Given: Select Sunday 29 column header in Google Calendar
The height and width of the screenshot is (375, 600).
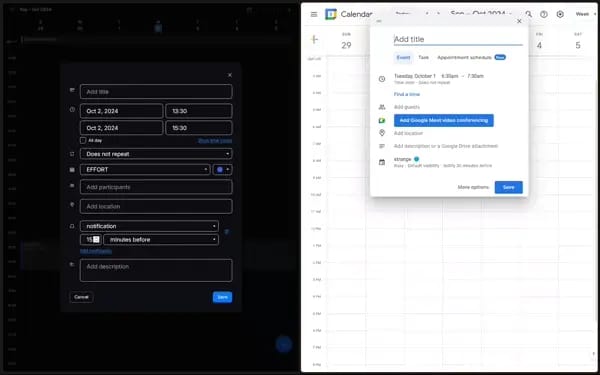Looking at the screenshot, I should [x=346, y=42].
